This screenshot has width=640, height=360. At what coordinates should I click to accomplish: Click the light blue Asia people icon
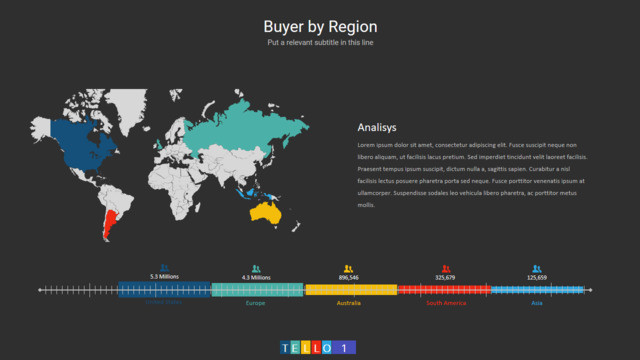(x=537, y=269)
